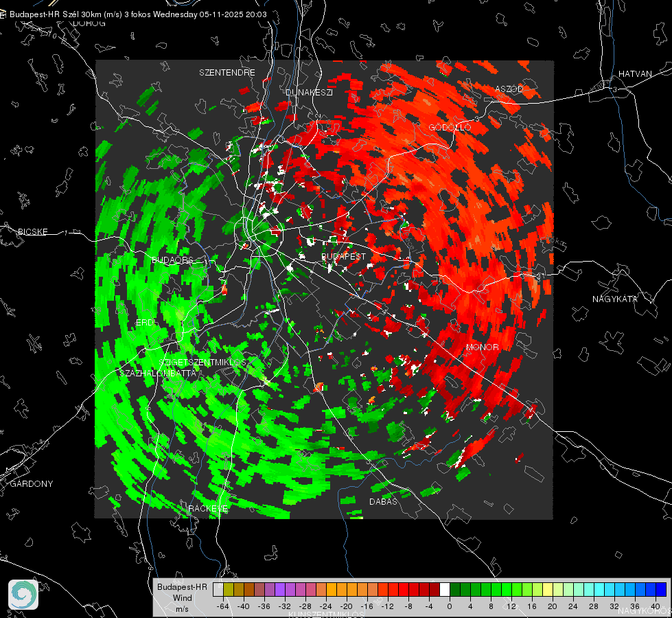Click the -20 value on the scale
This screenshot has width=672, height=618.
coord(346,606)
